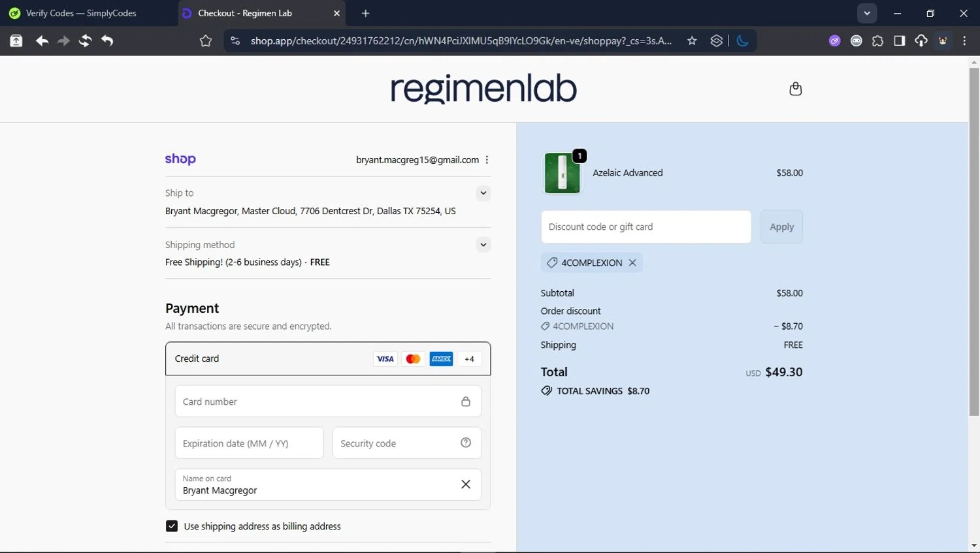Click the undo arrow toolbar icon
The width and height of the screenshot is (980, 553).
pos(107,41)
